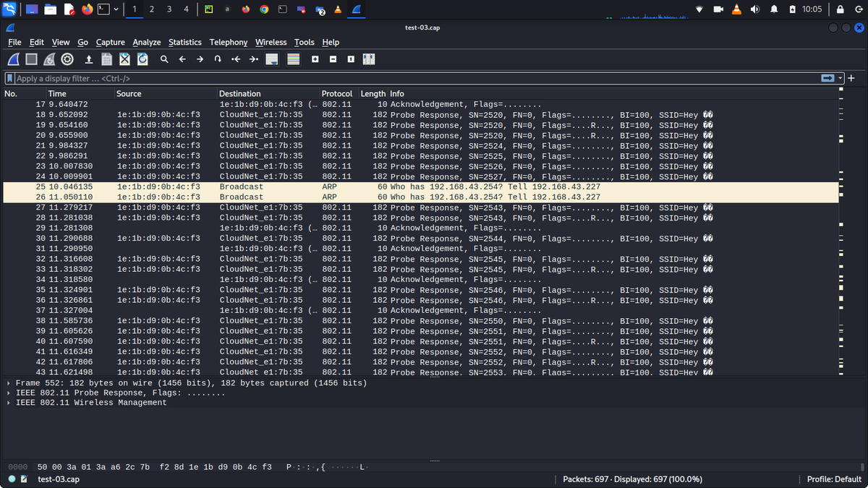The image size is (868, 488).
Task: Open the terminal launcher dropdown arrow
Action: (x=116, y=9)
